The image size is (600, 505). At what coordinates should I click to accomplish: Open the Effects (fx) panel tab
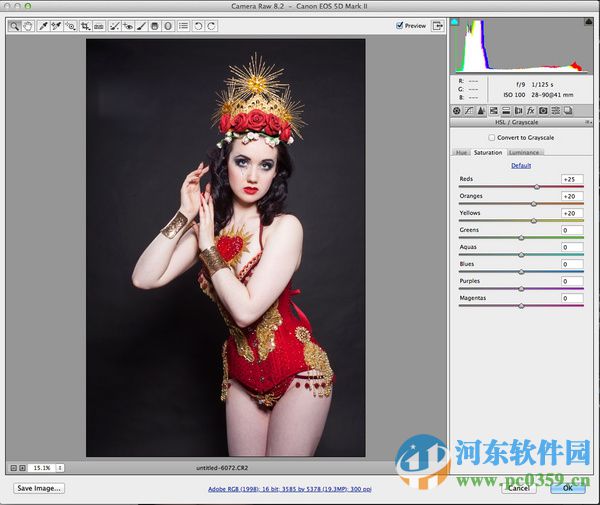point(530,111)
